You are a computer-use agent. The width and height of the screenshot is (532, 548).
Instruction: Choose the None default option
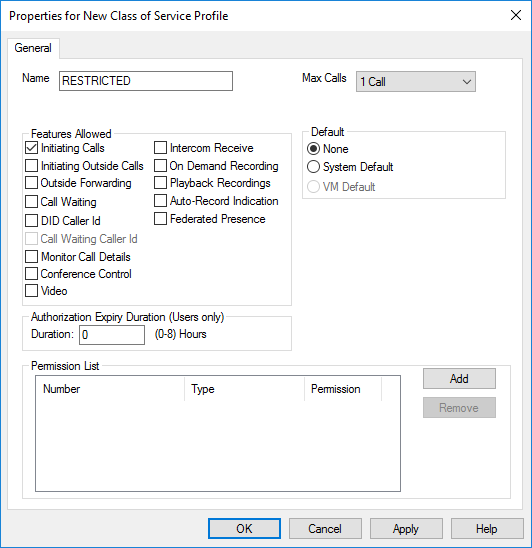[x=313, y=149]
